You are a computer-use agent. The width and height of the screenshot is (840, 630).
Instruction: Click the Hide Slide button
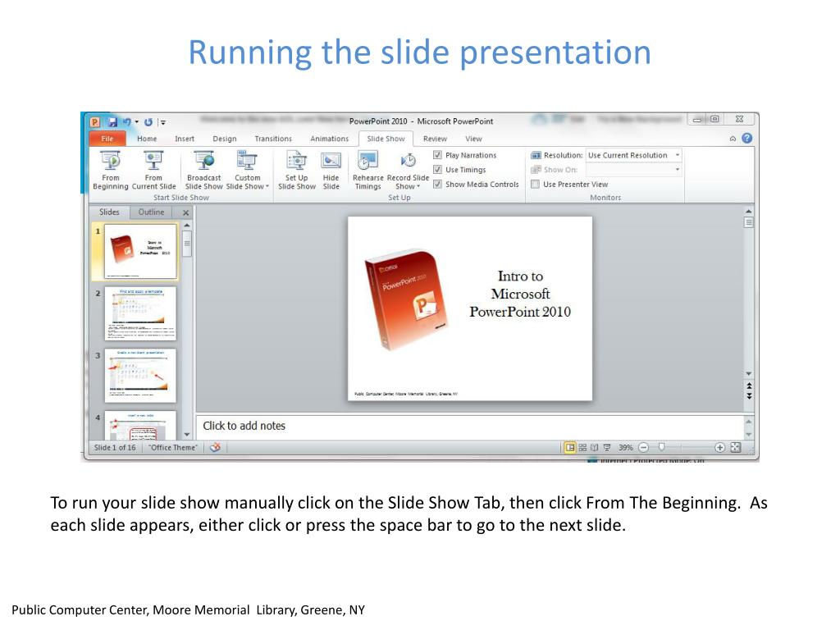331,170
